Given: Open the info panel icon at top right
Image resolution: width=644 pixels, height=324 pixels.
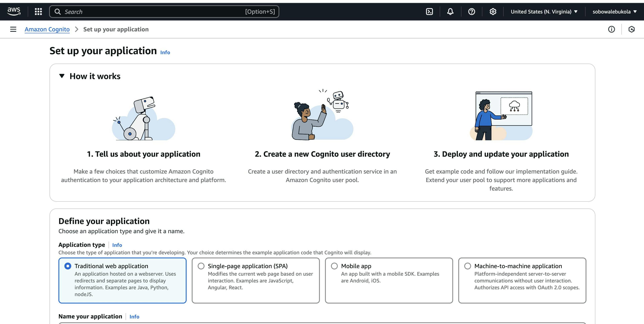Looking at the screenshot, I should coord(611,29).
